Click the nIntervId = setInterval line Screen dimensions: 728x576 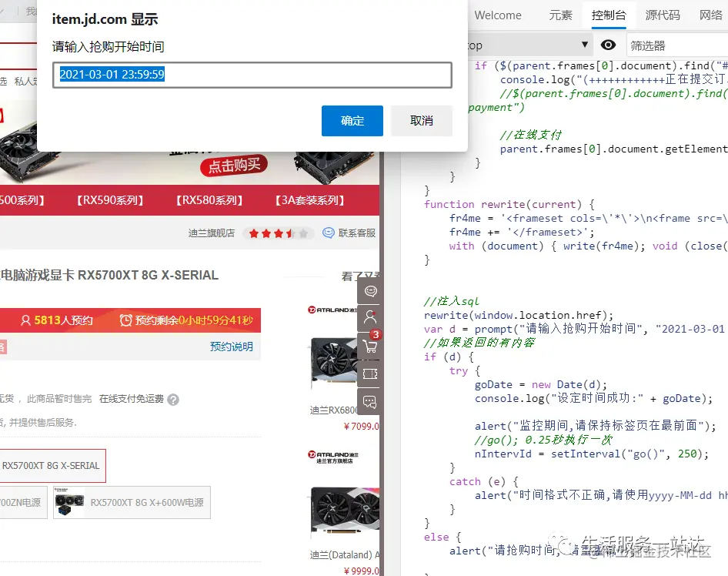[592, 454]
